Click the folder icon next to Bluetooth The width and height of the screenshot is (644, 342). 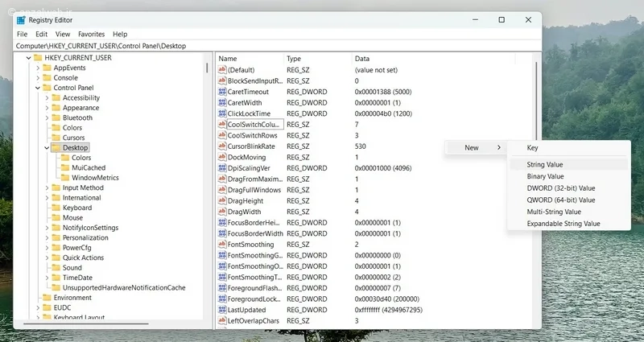[56, 117]
